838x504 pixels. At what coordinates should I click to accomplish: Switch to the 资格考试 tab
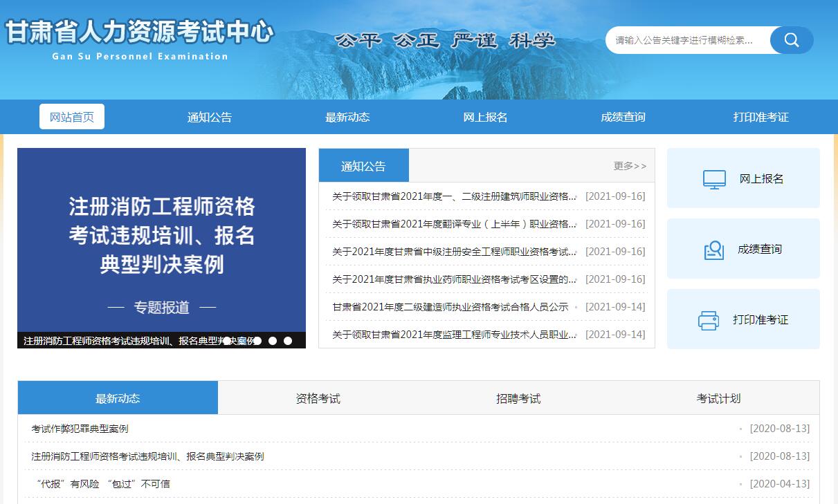(x=318, y=398)
